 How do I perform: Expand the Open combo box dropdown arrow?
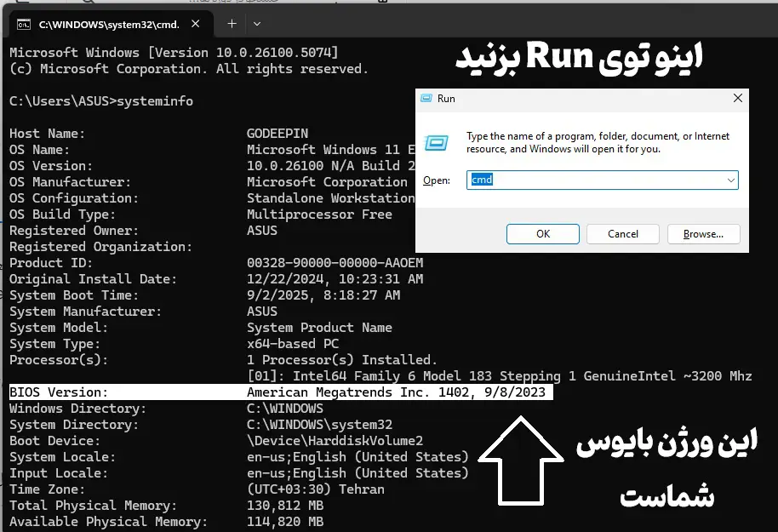coord(731,180)
